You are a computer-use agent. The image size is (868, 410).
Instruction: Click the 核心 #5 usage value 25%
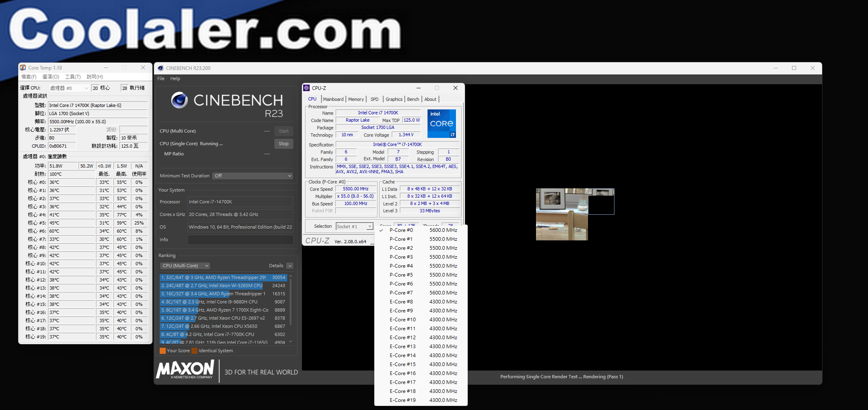coord(139,223)
